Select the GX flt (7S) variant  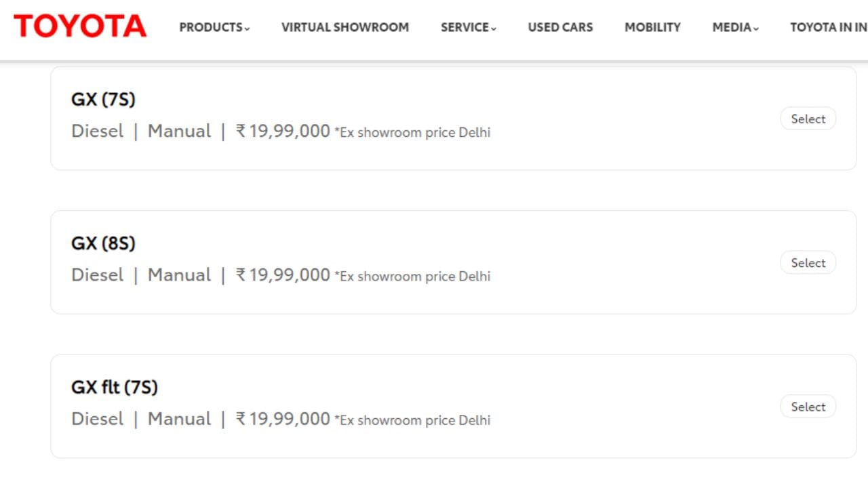(808, 407)
